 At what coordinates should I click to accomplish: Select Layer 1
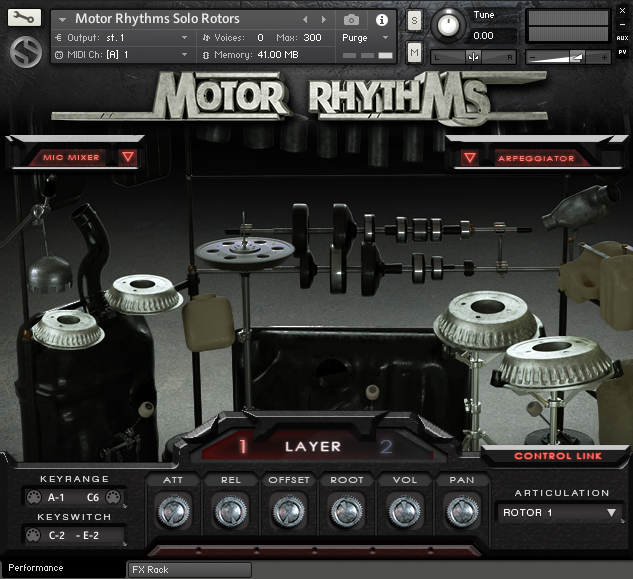(x=243, y=446)
